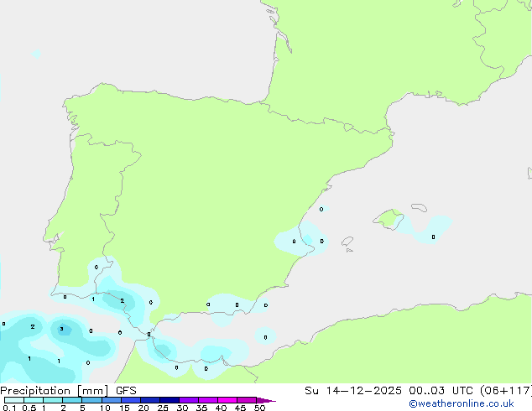
Task: Pick the 25–30 mm navy legend swatch
Action: 170,400
